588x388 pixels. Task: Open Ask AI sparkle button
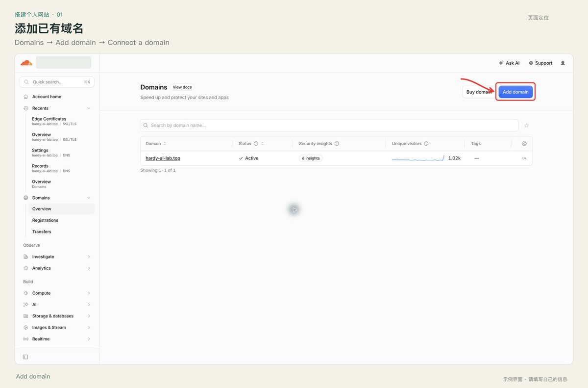(x=509, y=63)
